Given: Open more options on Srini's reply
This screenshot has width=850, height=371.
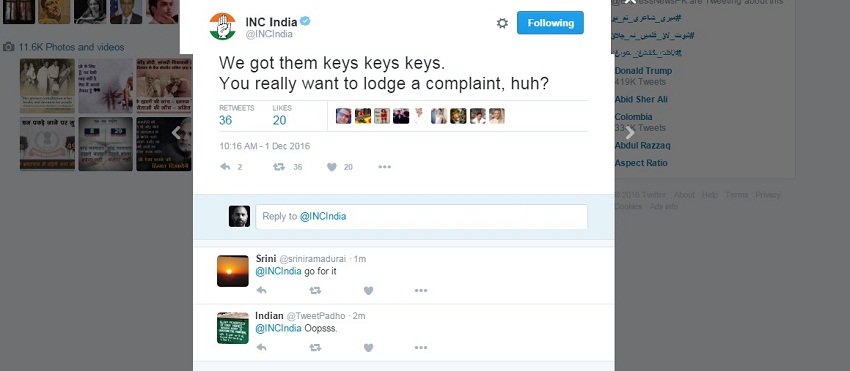Looking at the screenshot, I should [x=421, y=290].
